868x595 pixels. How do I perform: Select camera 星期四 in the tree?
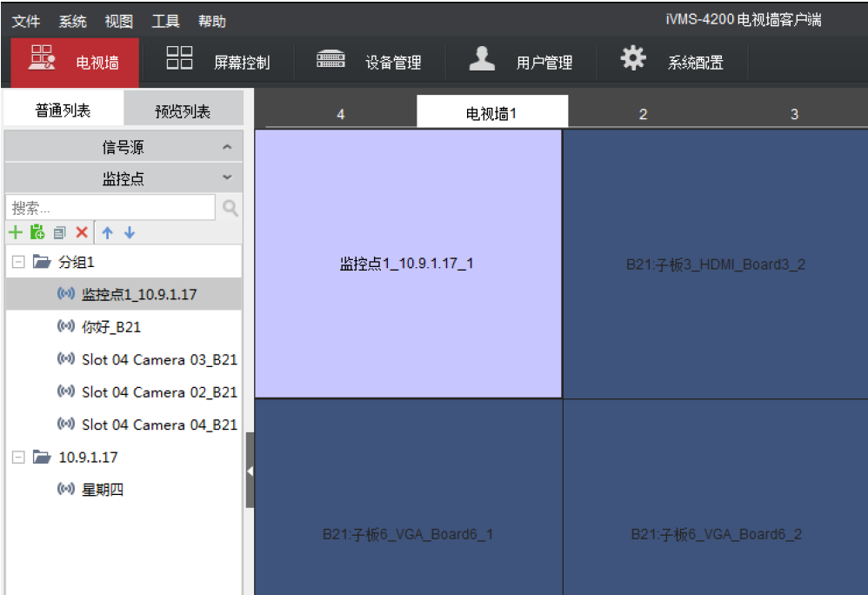point(101,489)
